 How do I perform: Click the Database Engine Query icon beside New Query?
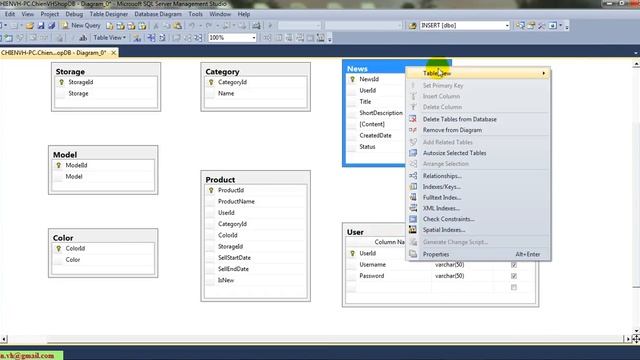pyautogui.click(x=109, y=26)
